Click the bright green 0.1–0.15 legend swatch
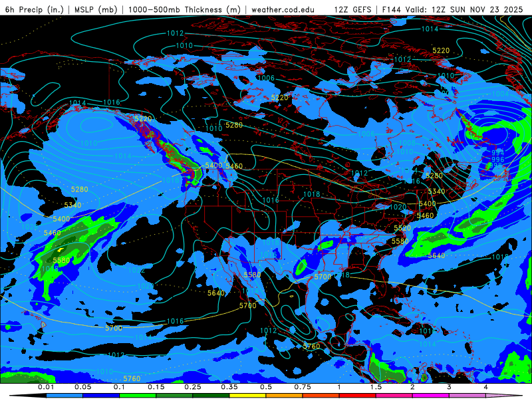532x399 pixels. (138, 396)
